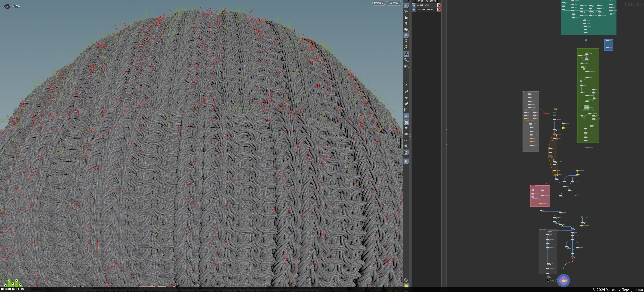Click the Input Operators header tab
Screen dimensions: 644x292
[426, 1]
